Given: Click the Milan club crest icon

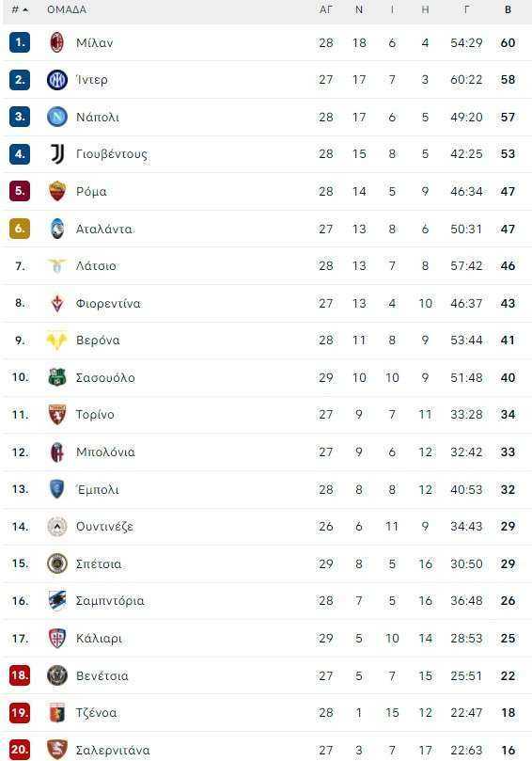Looking at the screenshot, I should (57, 42).
